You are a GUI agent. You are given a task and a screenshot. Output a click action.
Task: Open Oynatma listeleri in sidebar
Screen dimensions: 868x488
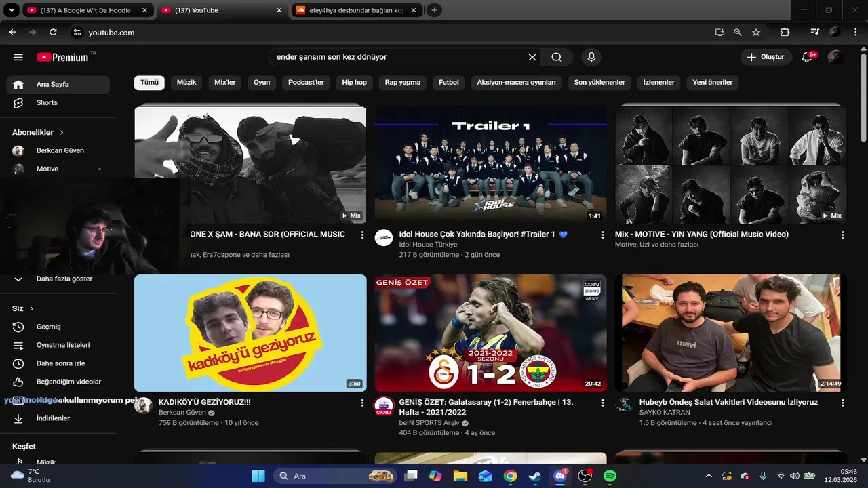pyautogui.click(x=58, y=345)
